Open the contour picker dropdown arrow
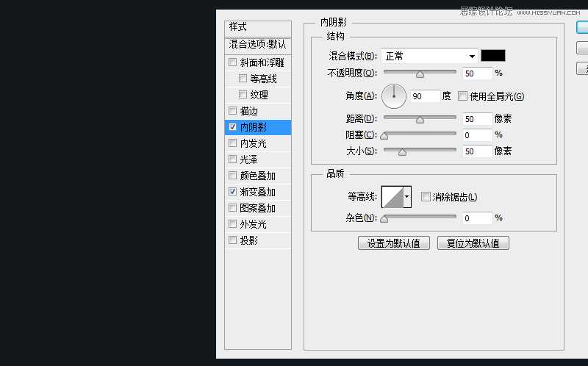Viewport: 588px width, 366px height. click(x=407, y=197)
